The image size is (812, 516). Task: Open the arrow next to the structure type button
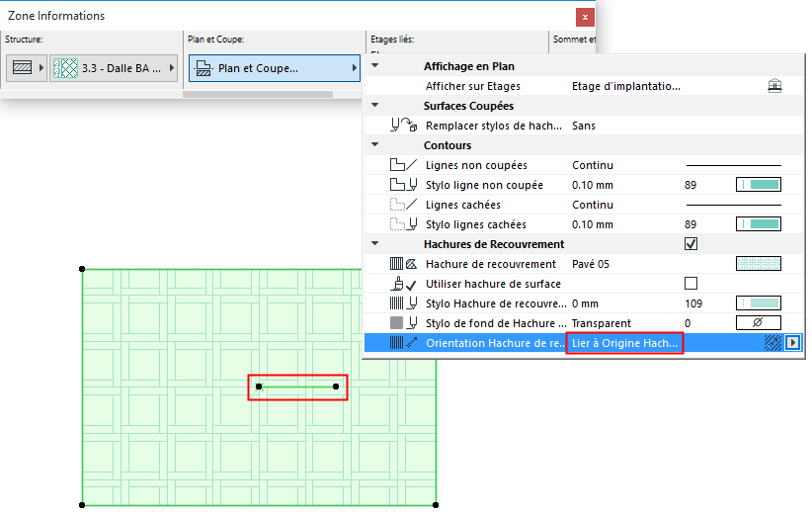[41, 68]
